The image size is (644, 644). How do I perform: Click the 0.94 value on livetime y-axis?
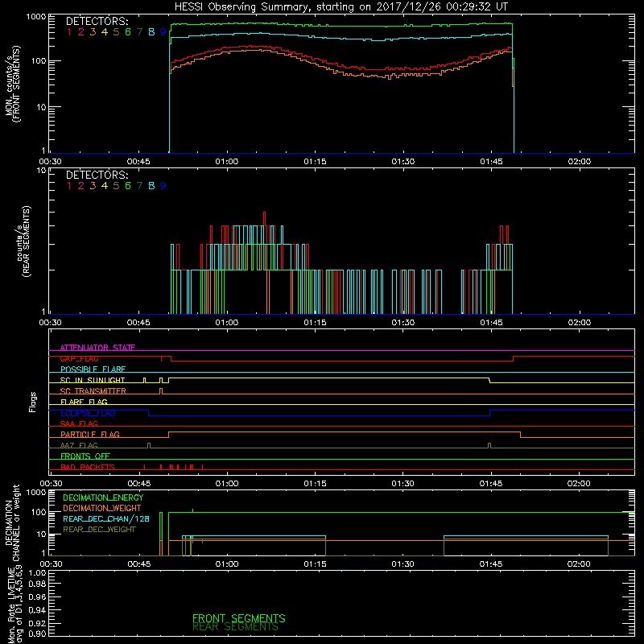(x=37, y=609)
